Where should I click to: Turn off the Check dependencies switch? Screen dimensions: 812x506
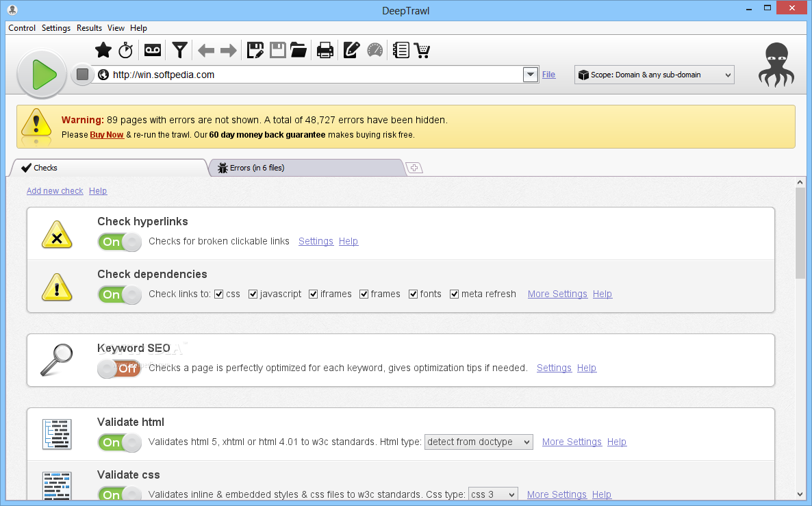[x=120, y=294]
